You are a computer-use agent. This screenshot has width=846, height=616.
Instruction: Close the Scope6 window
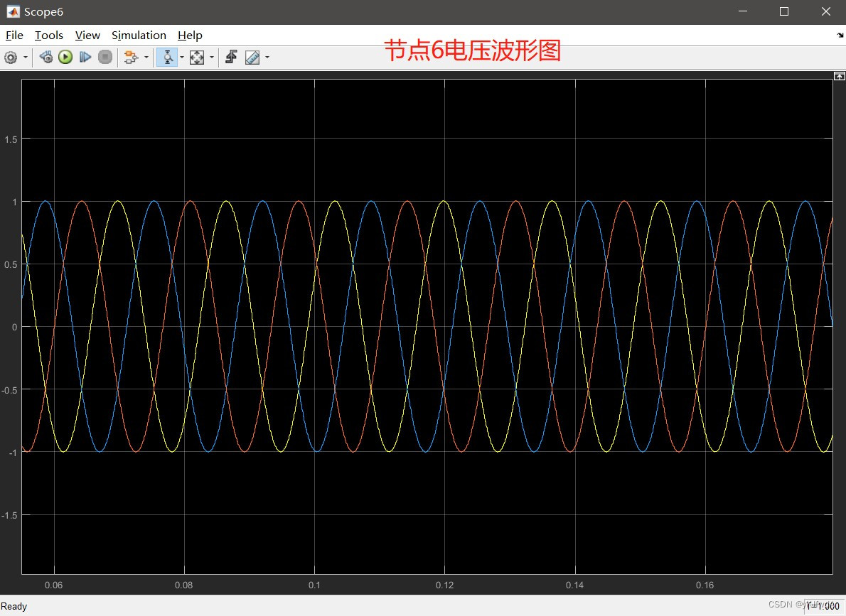(825, 11)
